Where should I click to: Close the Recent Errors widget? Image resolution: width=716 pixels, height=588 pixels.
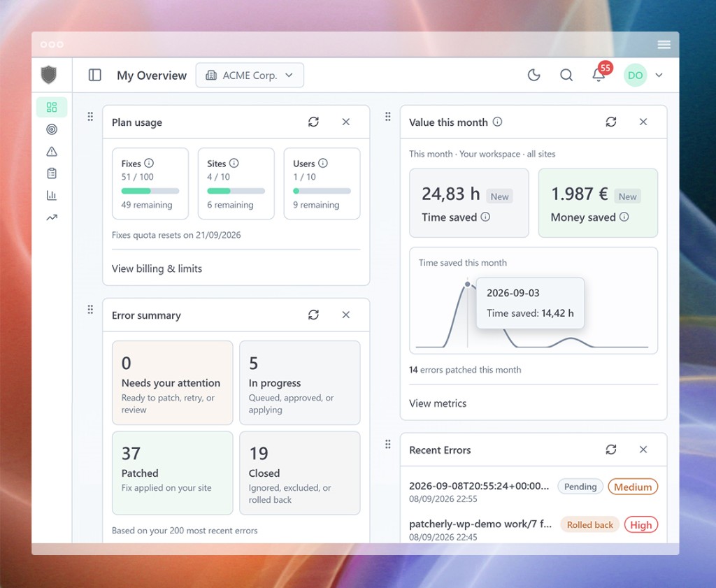click(x=643, y=450)
